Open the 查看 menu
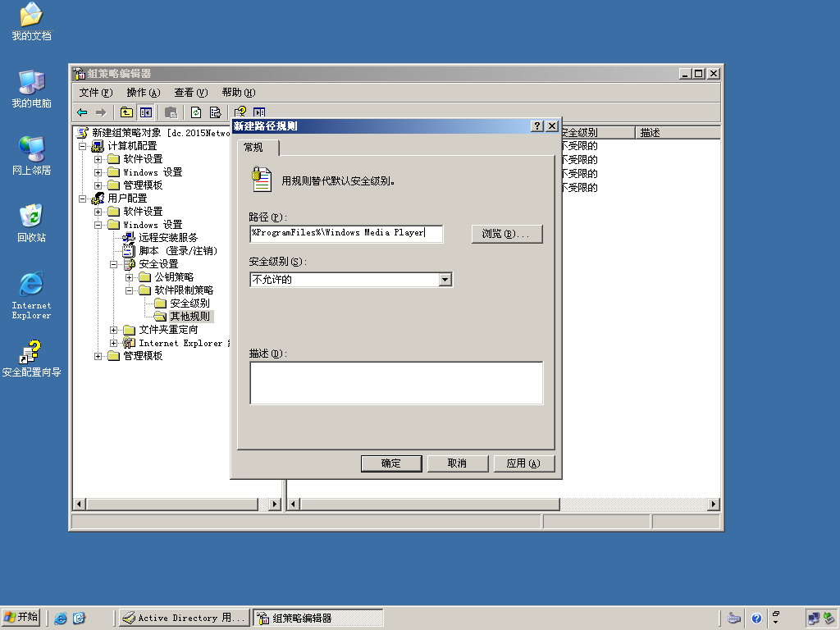Viewport: 840px width, 630px height. point(190,92)
